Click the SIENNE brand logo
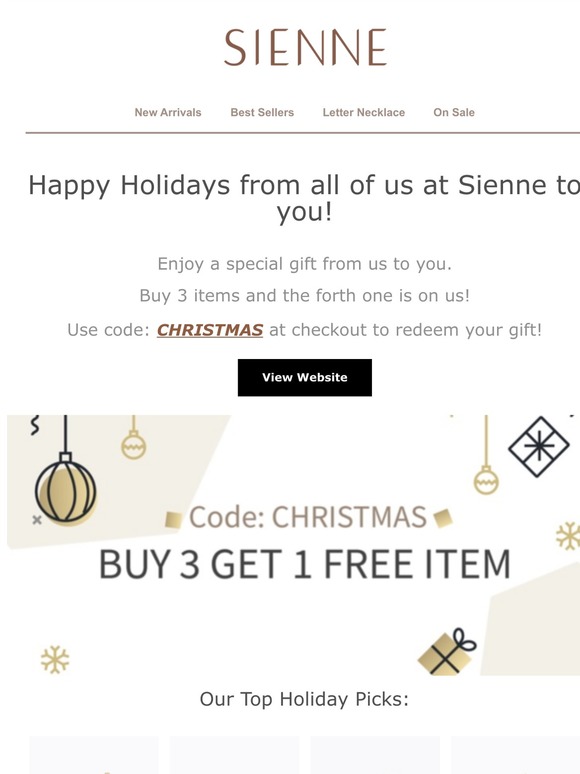 (x=305, y=47)
